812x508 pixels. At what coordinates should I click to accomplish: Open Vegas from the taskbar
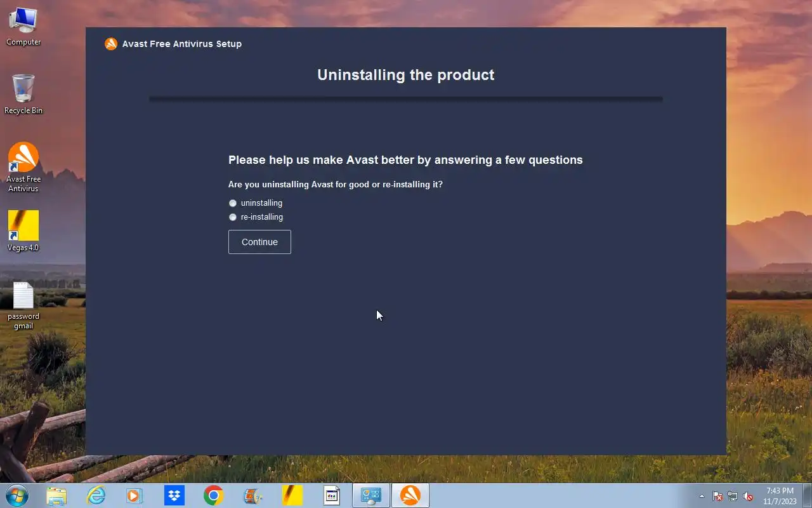point(292,495)
